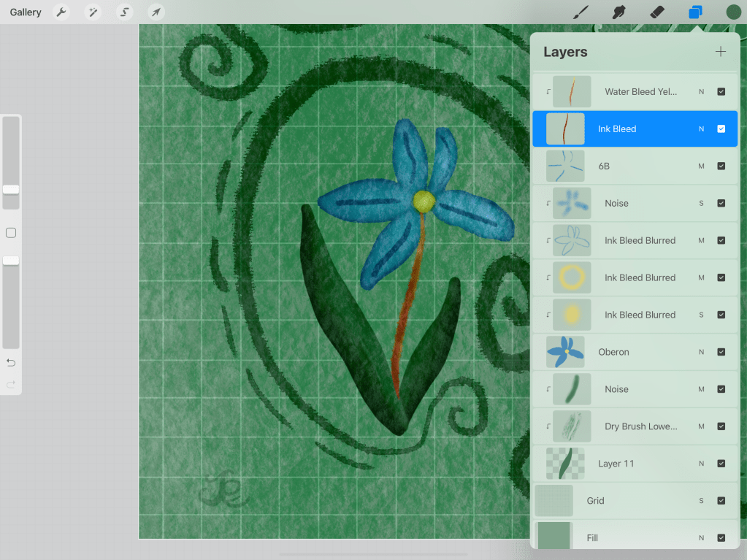
Task: Open blend mode for Noise layer
Action: [x=701, y=204]
